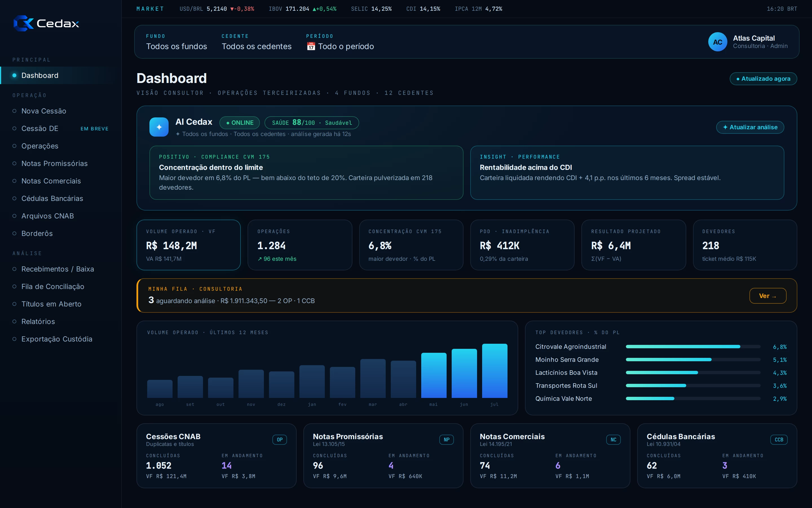The width and height of the screenshot is (812, 508).
Task: Click Notas Comerciais concluídas count 74
Action: click(x=484, y=465)
